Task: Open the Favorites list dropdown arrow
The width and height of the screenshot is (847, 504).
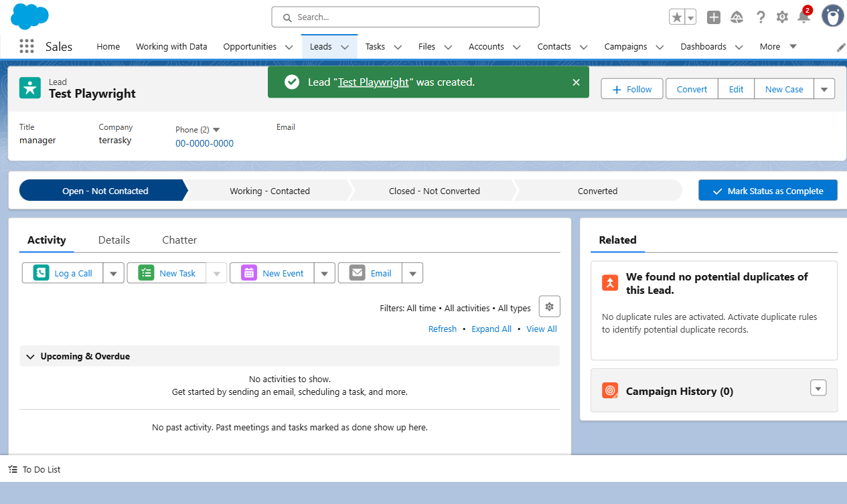Action: (x=690, y=17)
